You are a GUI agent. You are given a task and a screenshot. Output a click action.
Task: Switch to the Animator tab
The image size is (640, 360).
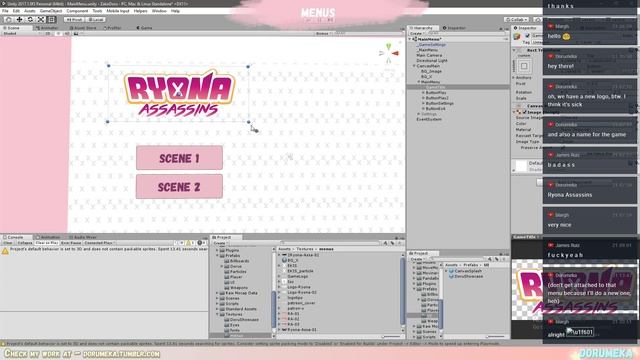[x=47, y=28]
